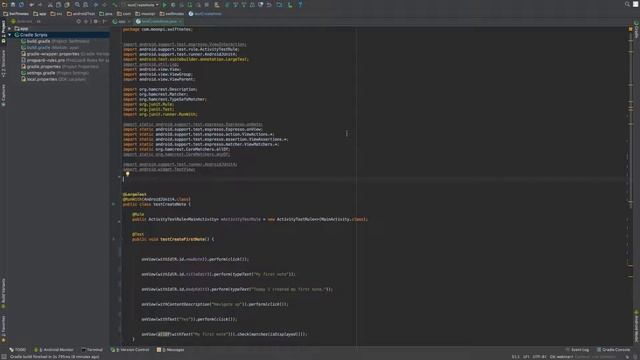Click the Cut scissors icon
Screen dimensions: 640x360
(50, 5)
